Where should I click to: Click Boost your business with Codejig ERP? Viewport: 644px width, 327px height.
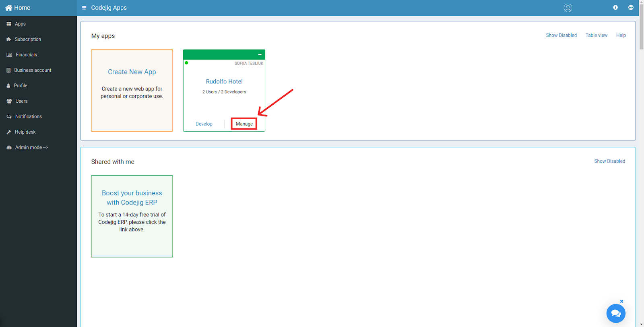pos(132,198)
